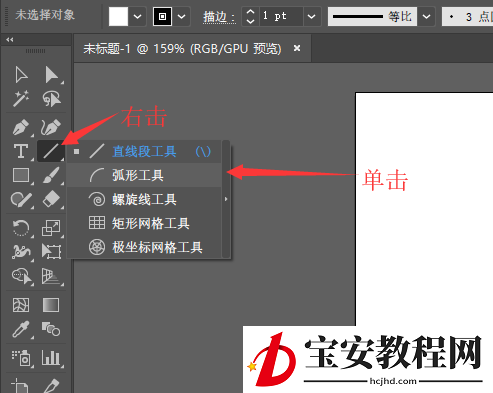The width and height of the screenshot is (493, 393).
Task: Click the toolbar drag grip handle
Action: [35, 51]
